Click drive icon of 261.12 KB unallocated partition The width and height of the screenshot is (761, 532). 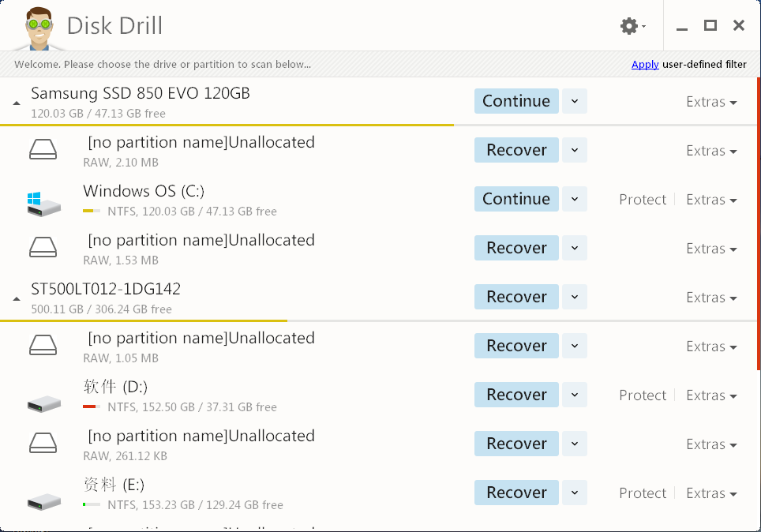click(x=43, y=443)
